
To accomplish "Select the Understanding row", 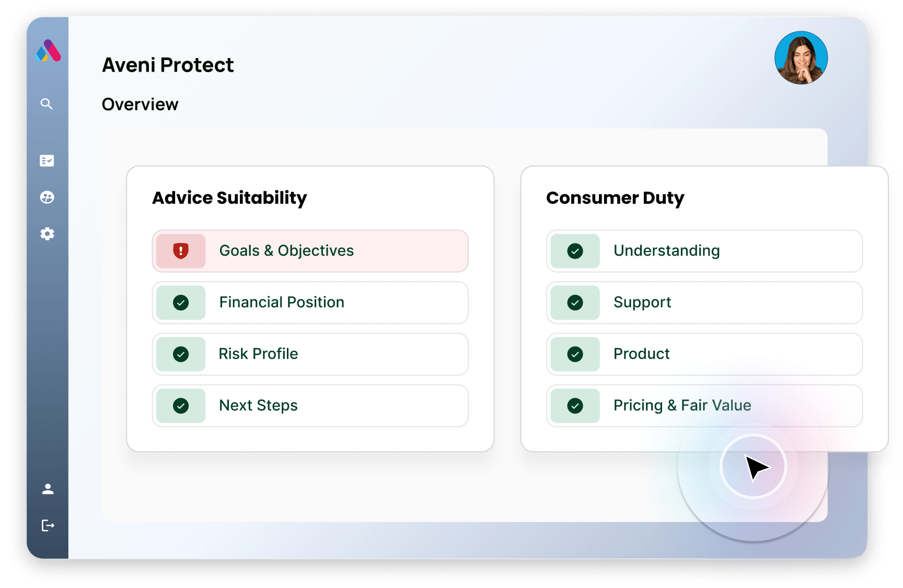I will 704,251.
